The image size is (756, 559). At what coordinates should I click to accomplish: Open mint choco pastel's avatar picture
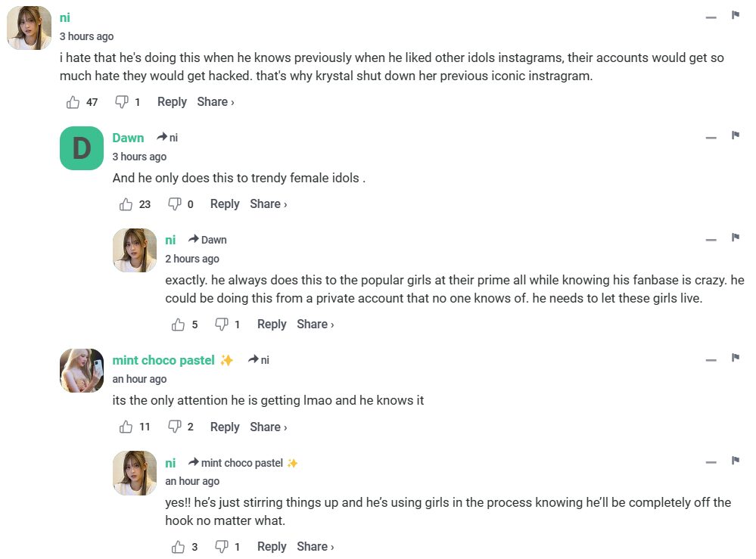pos(82,371)
